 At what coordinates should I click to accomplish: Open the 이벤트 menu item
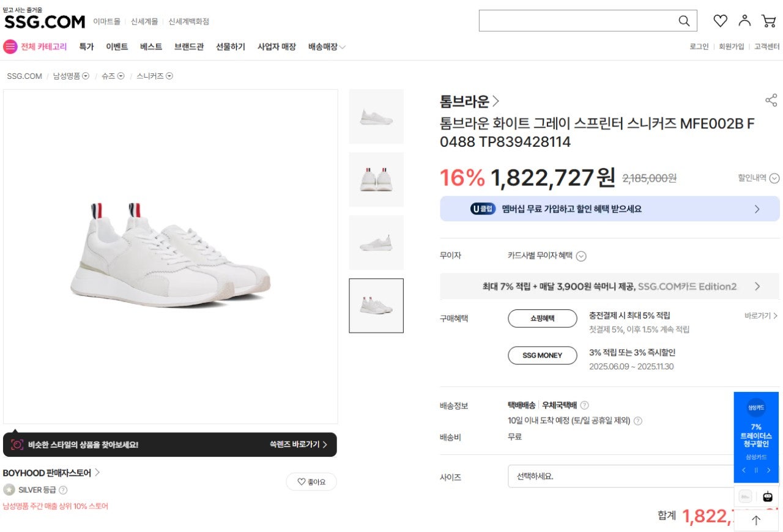[117, 46]
